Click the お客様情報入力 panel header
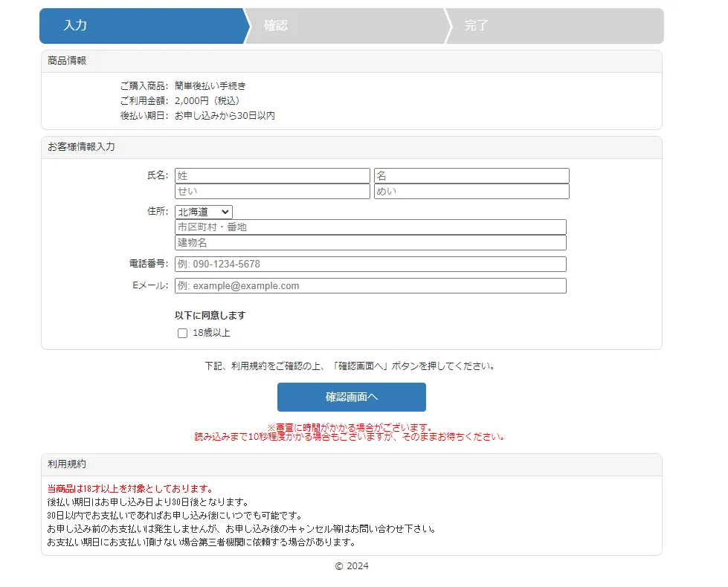This screenshot has width=728, height=587. (x=81, y=147)
